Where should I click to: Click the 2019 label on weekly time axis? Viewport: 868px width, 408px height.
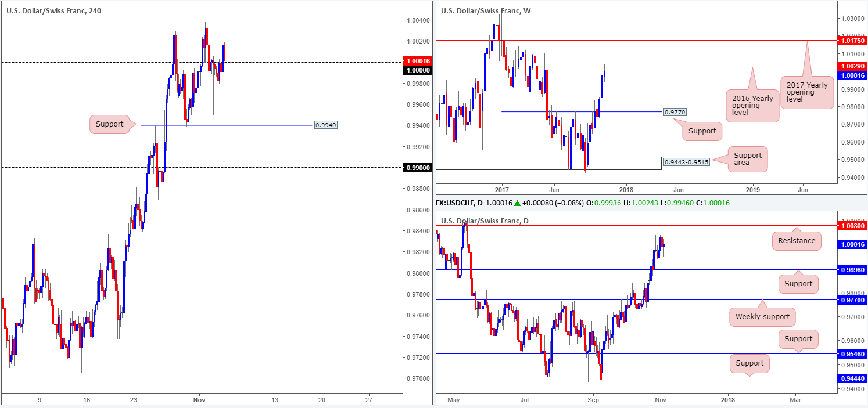click(752, 189)
